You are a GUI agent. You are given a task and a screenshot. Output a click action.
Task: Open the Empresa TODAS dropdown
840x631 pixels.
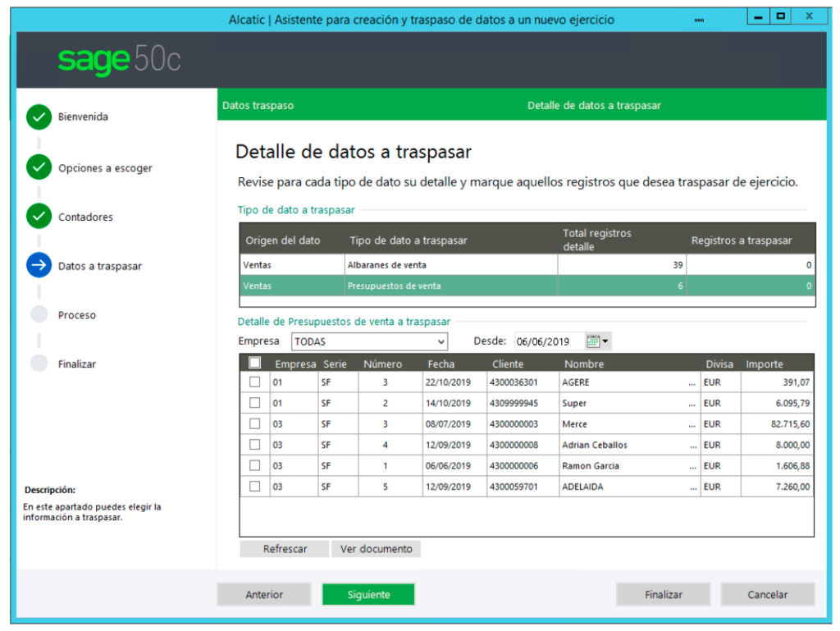point(370,341)
